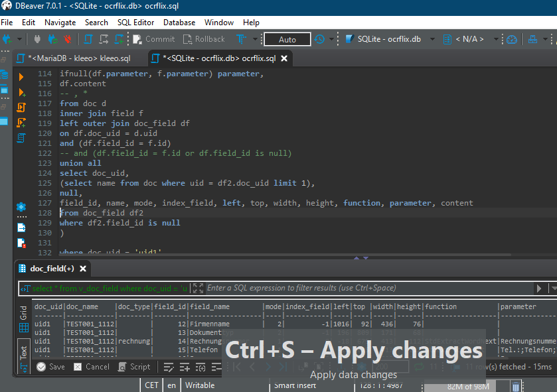
Task: Click the Script button in results toolbar
Action: coord(134,367)
